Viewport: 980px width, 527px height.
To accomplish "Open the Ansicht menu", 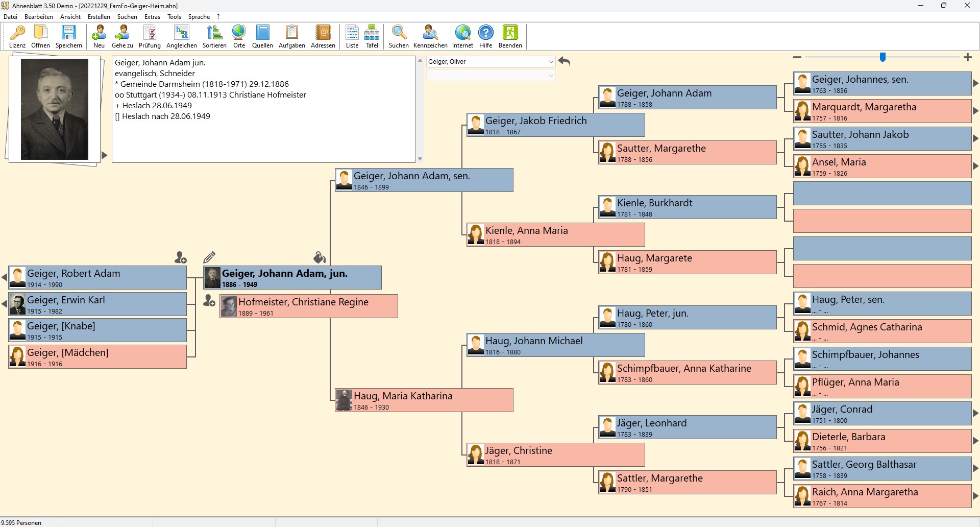I will point(70,17).
